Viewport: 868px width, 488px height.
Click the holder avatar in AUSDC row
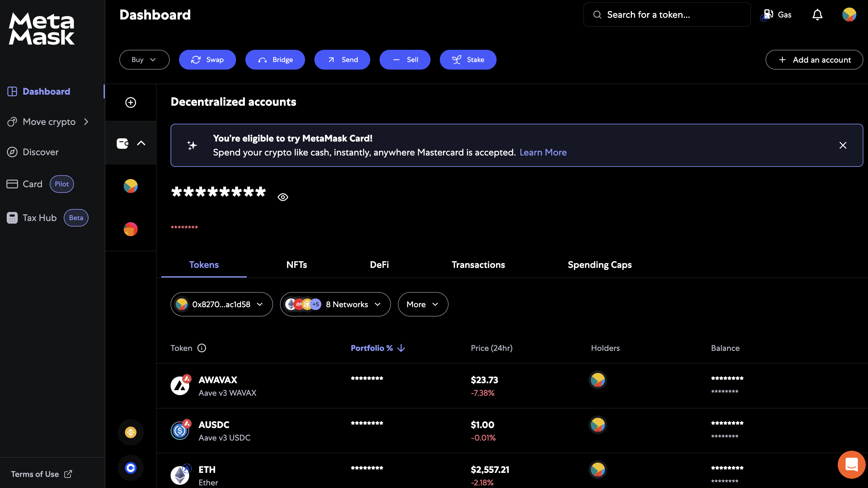[x=598, y=425]
